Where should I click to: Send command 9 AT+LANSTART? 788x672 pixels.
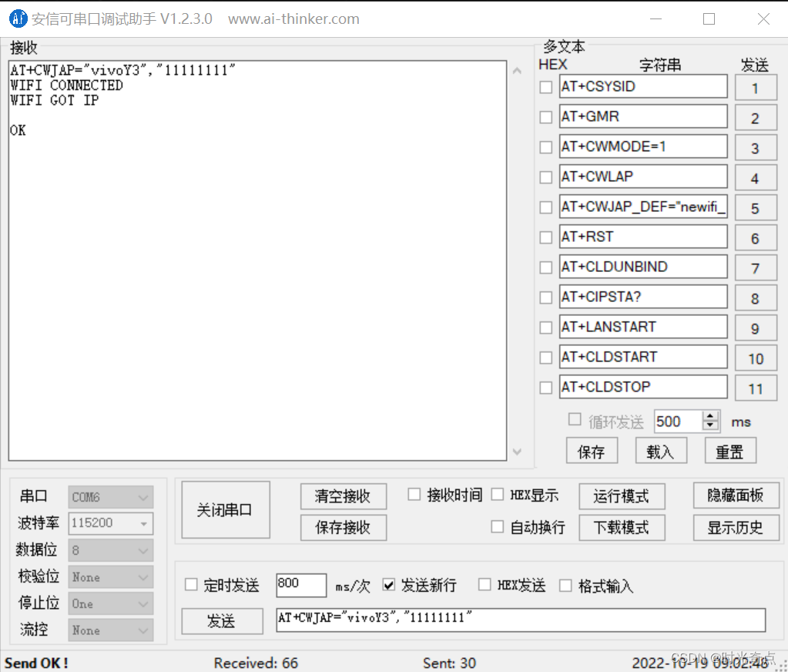click(x=756, y=329)
